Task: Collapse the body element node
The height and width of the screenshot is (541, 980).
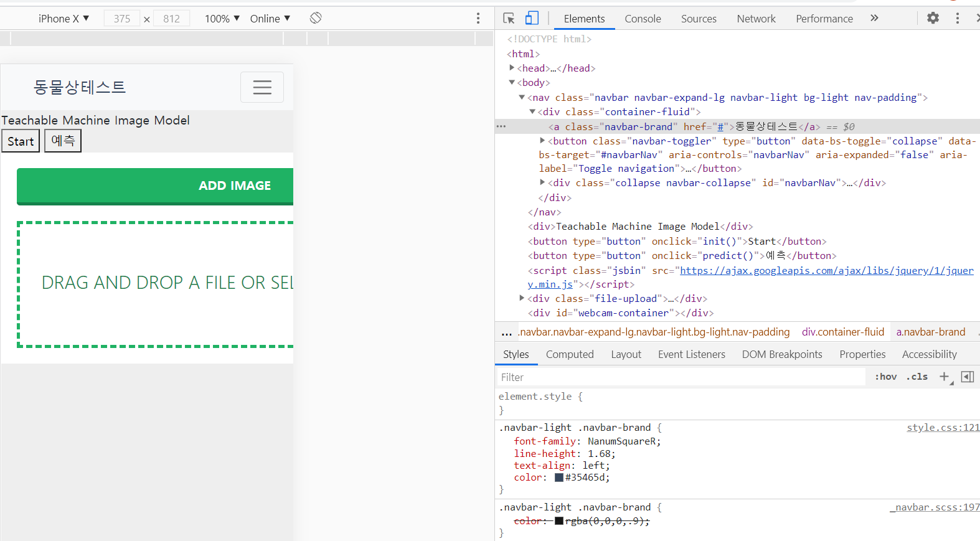Action: tap(512, 82)
